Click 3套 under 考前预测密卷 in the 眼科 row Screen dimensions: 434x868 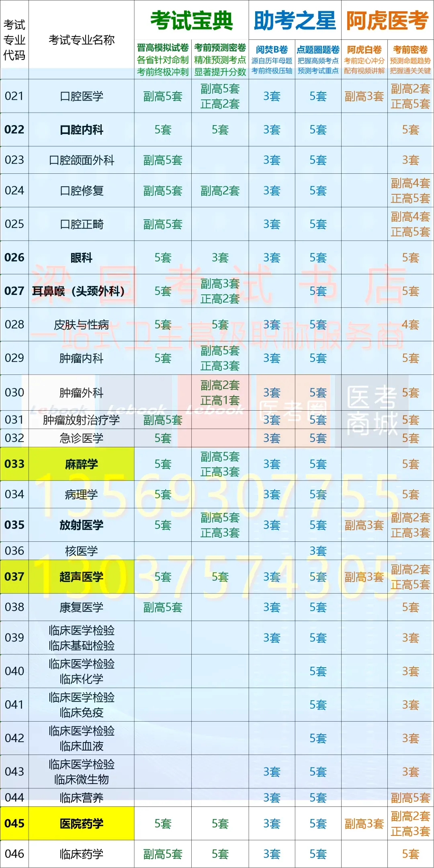tap(220, 257)
